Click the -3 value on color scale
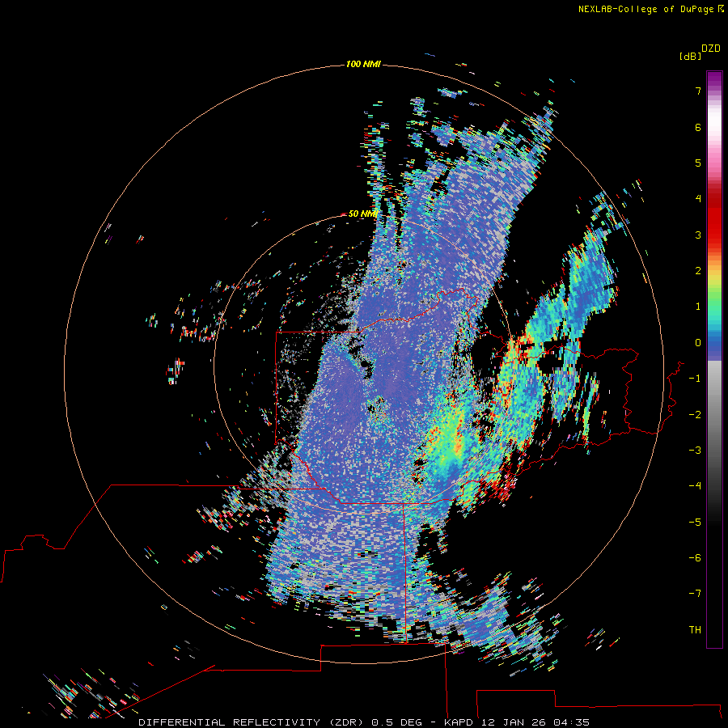 tap(695, 451)
